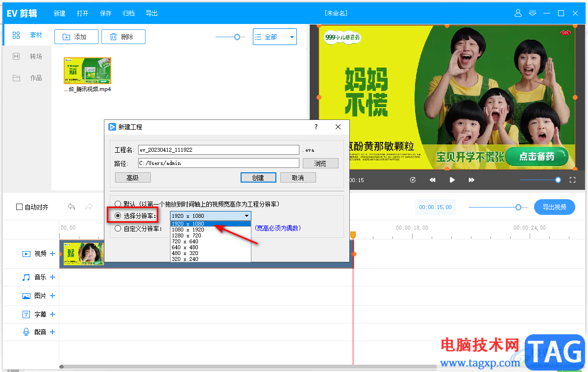Click the 配音 microphone icon
This screenshot has width=588, height=372.
26,332
